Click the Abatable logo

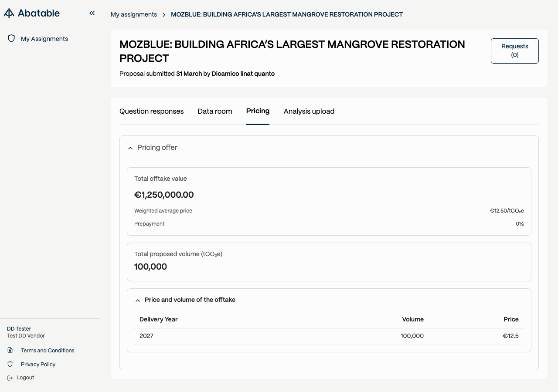point(32,13)
